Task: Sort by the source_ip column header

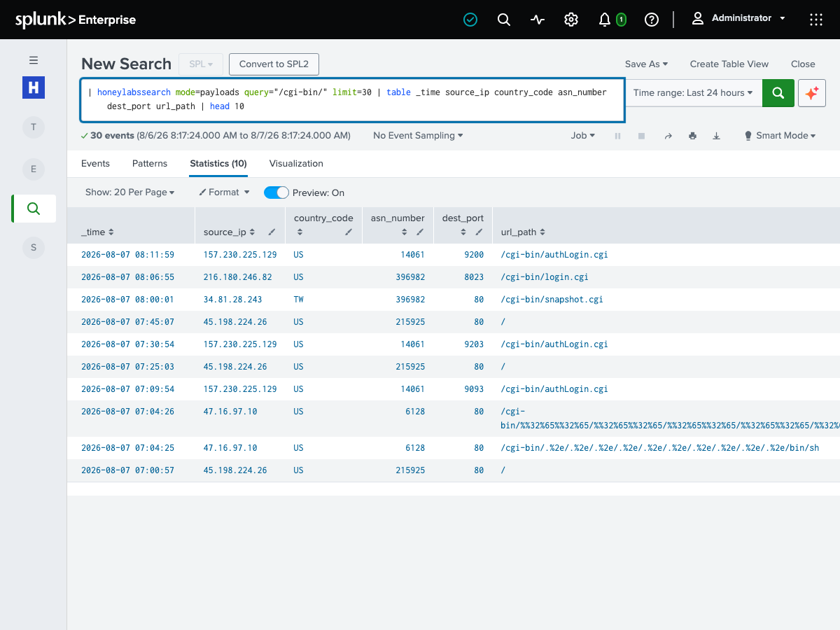Action: tap(230, 232)
